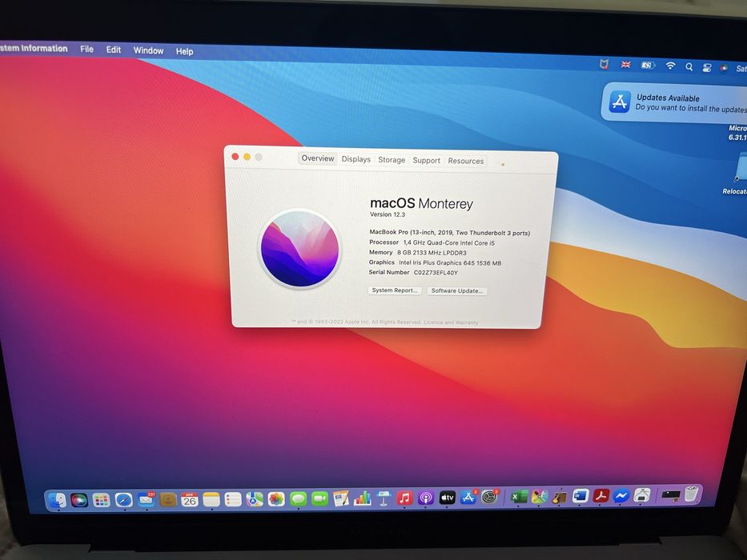Screen dimensions: 747x560
Task: Click the System Report button
Action: click(x=395, y=290)
